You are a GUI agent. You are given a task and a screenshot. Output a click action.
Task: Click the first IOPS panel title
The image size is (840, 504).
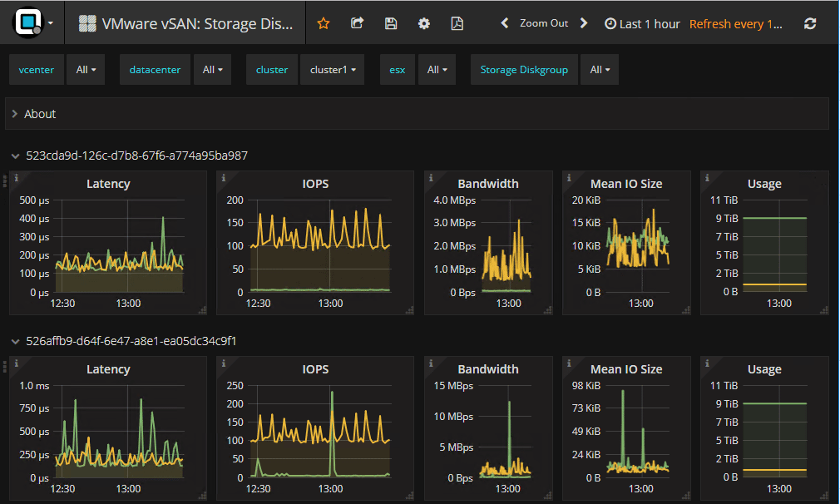315,184
